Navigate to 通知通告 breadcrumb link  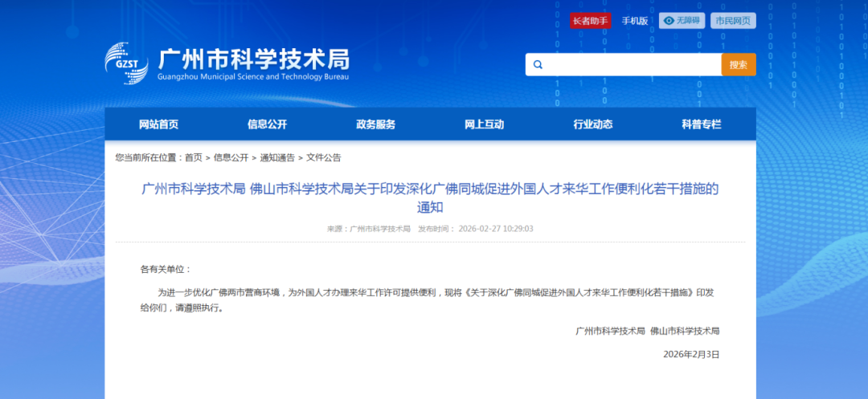pyautogui.click(x=277, y=157)
